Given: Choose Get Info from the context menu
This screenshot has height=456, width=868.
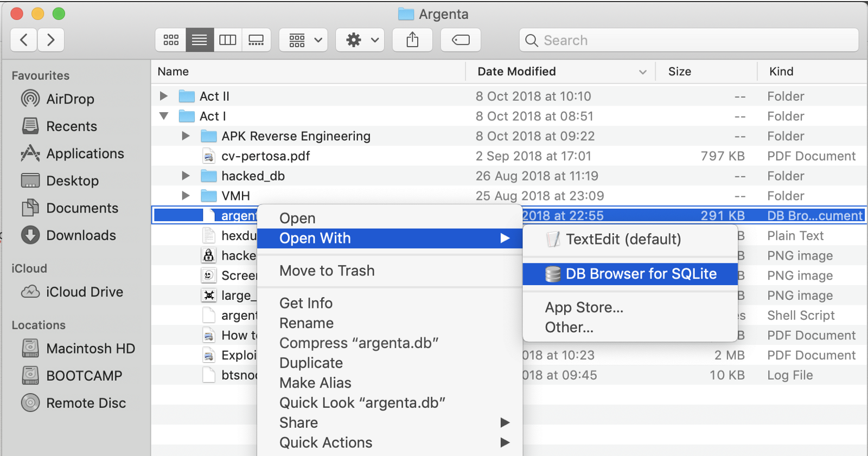Looking at the screenshot, I should [x=390, y=303].
